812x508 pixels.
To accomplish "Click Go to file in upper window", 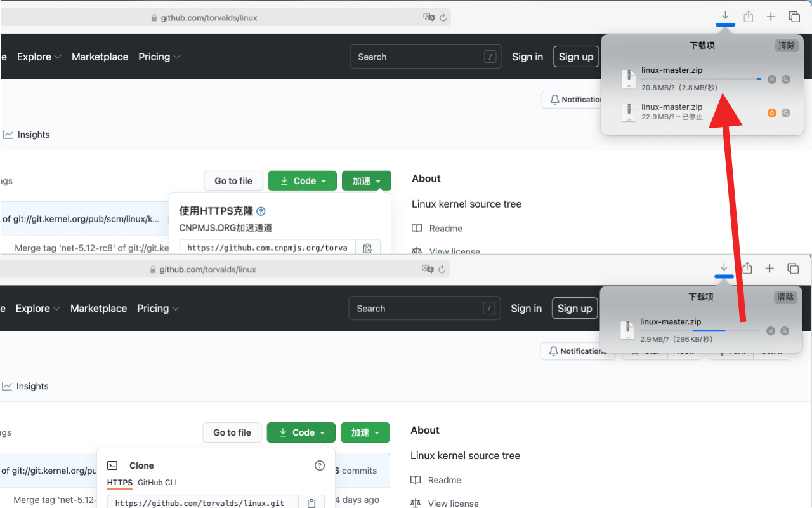I will pyautogui.click(x=233, y=181).
